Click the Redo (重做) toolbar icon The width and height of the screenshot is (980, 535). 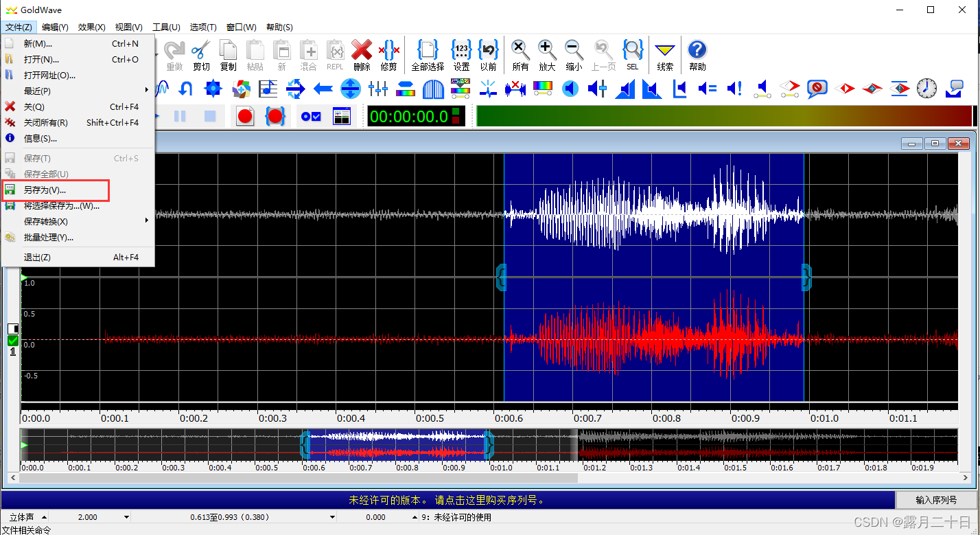175,55
